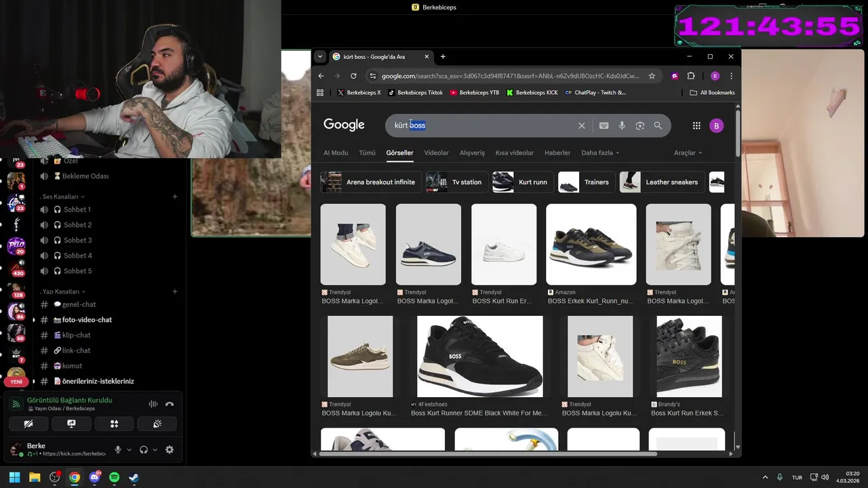Screen dimensions: 868x488
Task: Share your screen in Discord
Action: point(71,424)
